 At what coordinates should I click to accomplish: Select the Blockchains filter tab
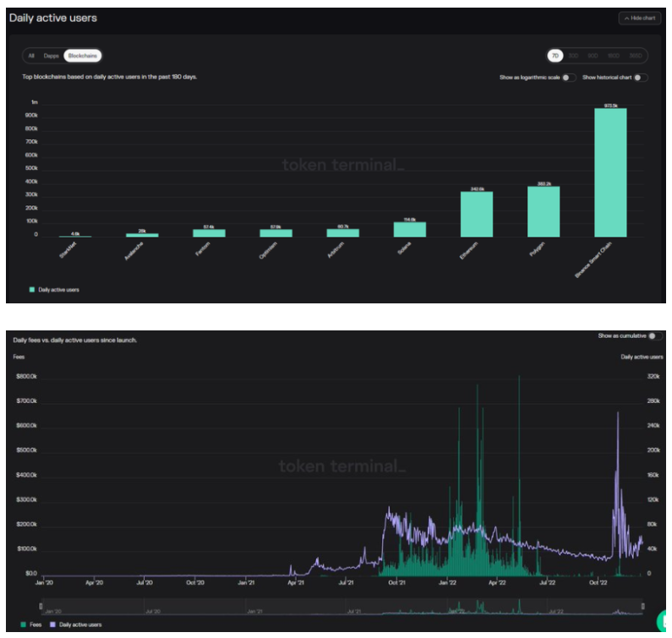click(x=83, y=56)
